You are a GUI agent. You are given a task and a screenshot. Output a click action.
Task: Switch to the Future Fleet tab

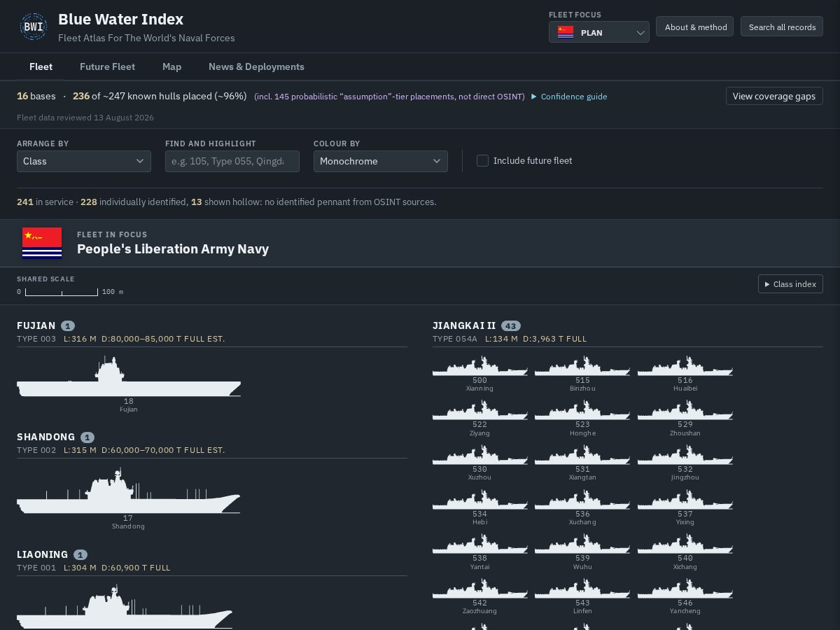pos(107,66)
